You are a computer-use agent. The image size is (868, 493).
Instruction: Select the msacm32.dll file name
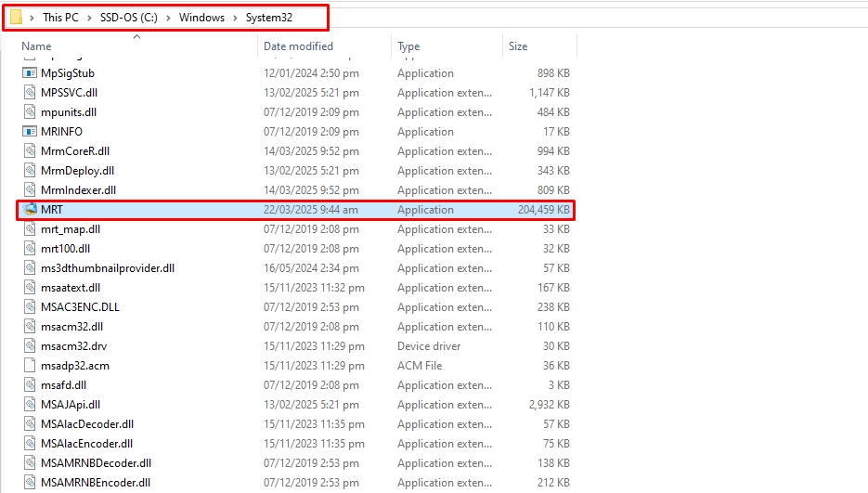(x=72, y=327)
